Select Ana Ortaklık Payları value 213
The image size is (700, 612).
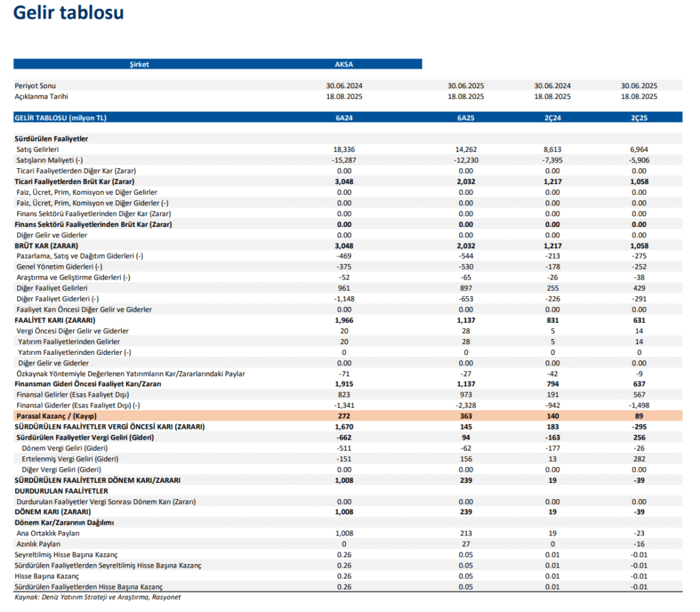point(466,533)
